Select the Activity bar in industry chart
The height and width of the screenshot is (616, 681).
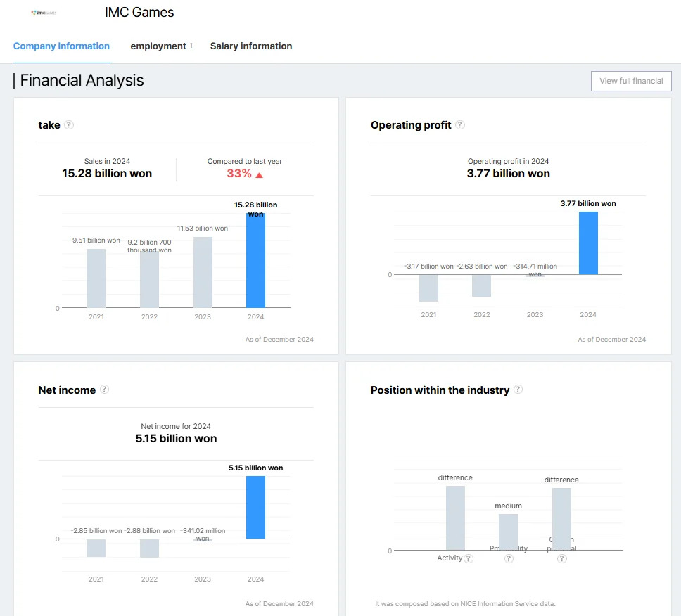[x=456, y=518]
